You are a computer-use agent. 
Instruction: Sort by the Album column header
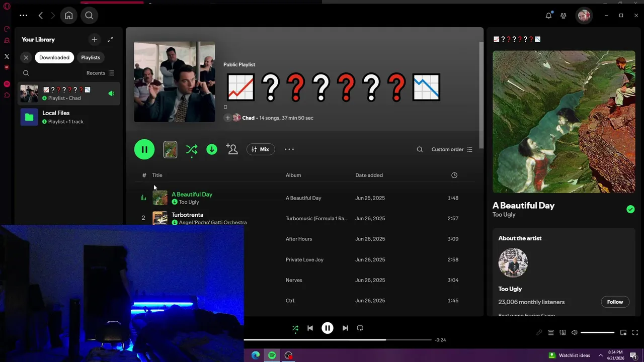pyautogui.click(x=293, y=175)
